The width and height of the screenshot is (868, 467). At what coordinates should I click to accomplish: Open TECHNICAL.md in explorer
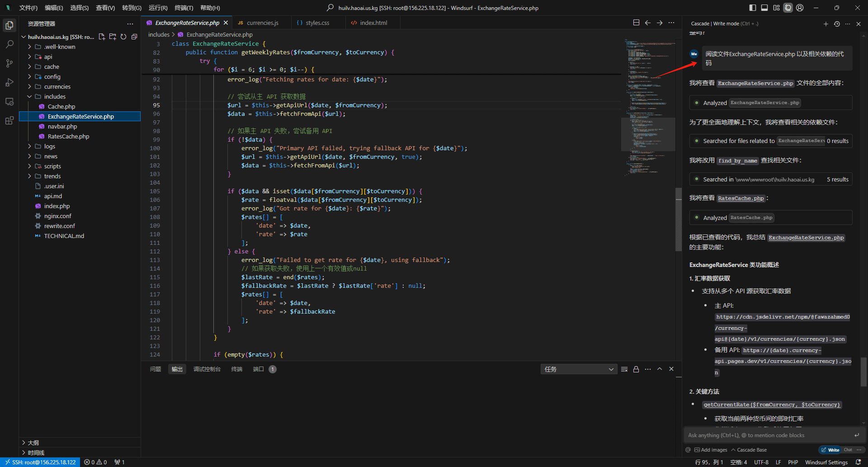pos(64,236)
